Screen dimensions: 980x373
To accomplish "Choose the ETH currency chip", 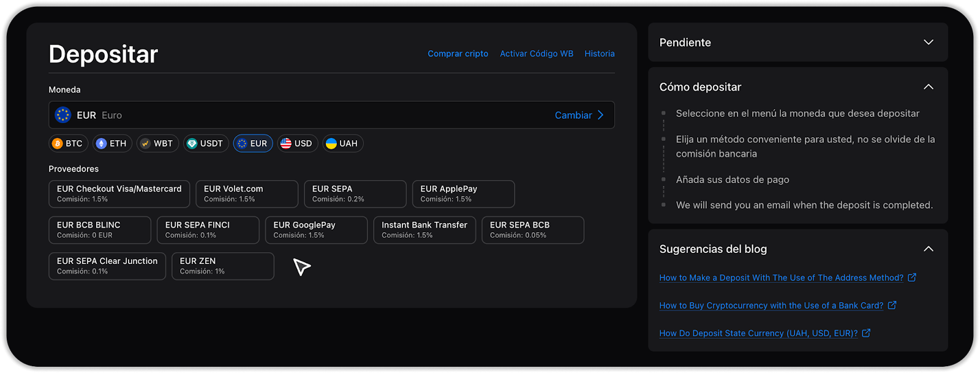I will pos(112,143).
